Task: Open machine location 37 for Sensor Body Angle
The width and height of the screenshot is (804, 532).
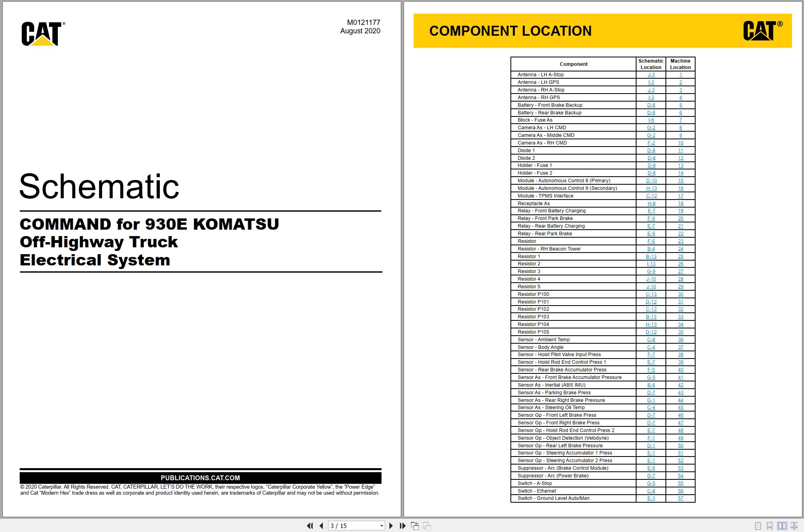Action: tap(680, 347)
